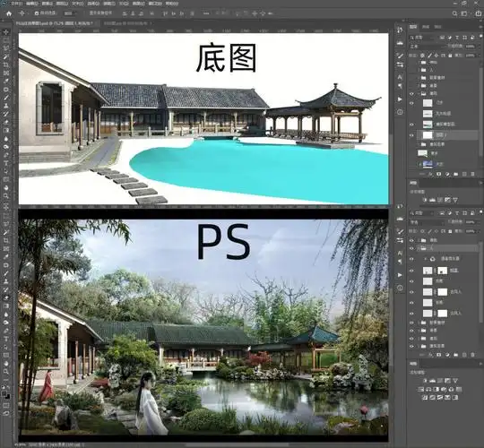Open Character panel icon in lower collapsed strip
484x448 pixels.
[400, 253]
